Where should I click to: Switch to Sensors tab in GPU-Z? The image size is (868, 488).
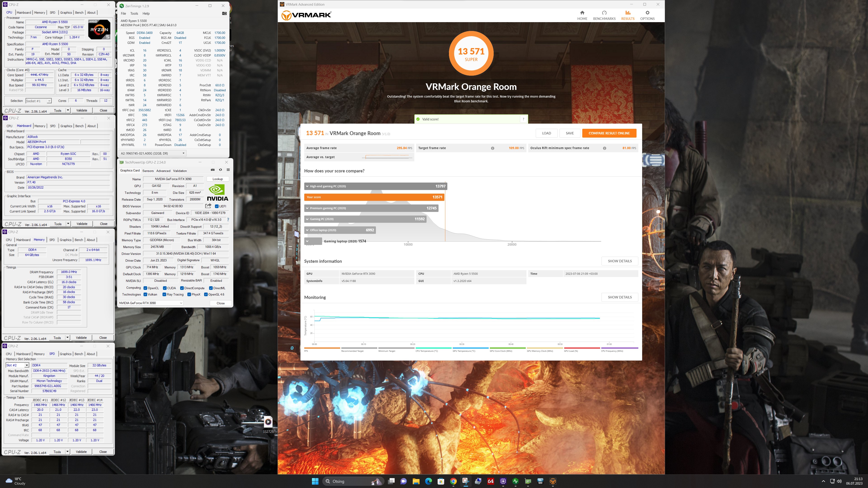coord(148,171)
